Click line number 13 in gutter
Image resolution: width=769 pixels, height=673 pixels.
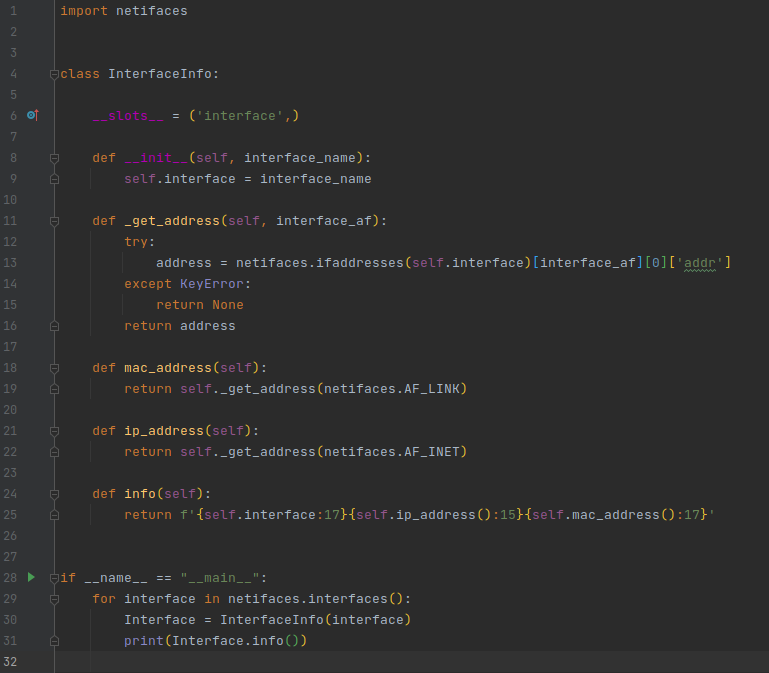pyautogui.click(x=10, y=263)
